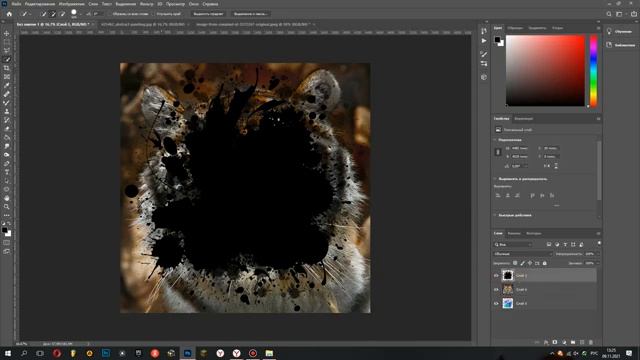The height and width of the screenshot is (360, 640).
Task: Select the Clone Stamp tool
Action: tap(7, 111)
